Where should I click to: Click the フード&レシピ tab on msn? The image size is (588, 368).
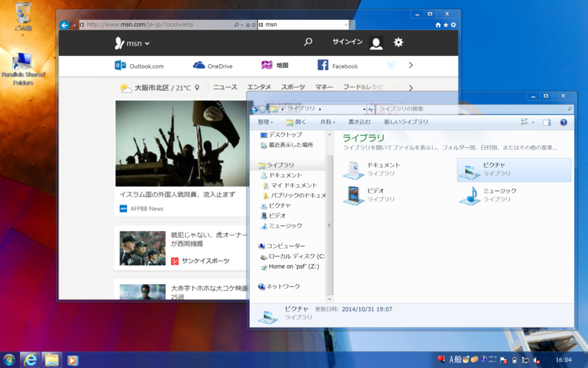tap(363, 87)
